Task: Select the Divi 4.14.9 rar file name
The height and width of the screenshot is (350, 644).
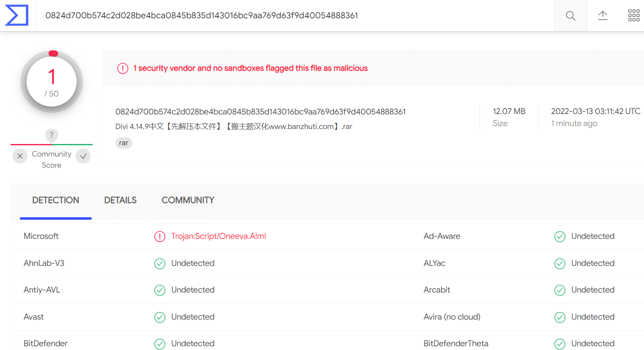Action: (234, 127)
